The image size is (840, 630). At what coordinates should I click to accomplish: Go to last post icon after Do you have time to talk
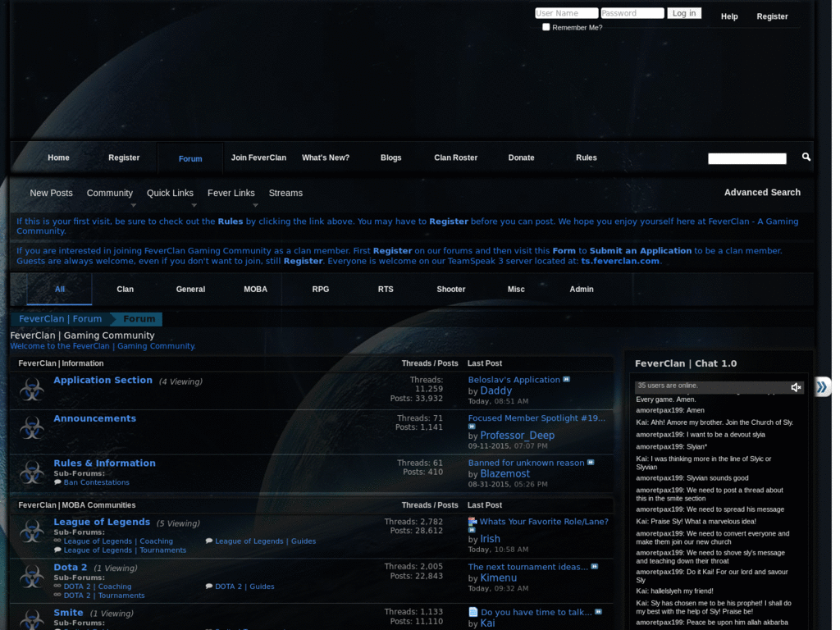(x=598, y=612)
